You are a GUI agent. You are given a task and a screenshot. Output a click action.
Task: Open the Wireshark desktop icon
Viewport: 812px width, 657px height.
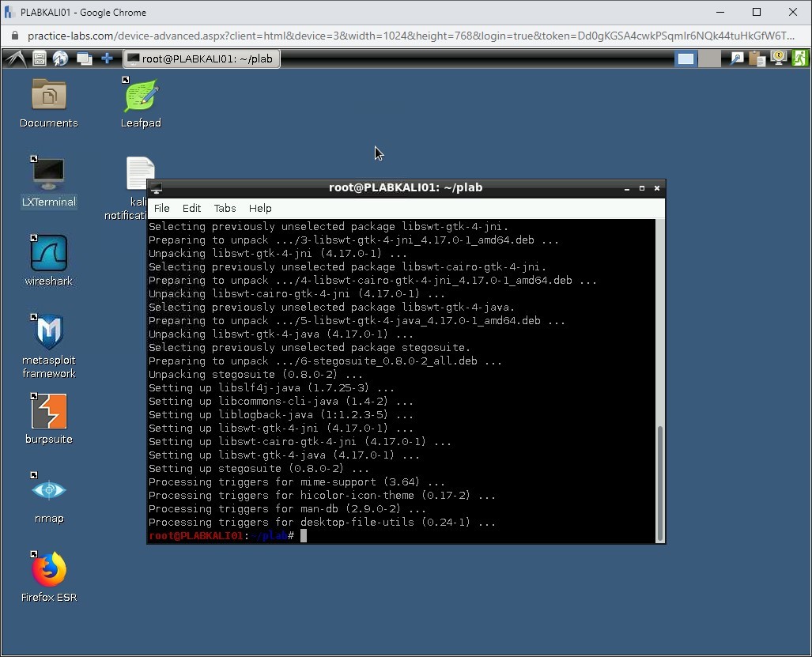49,254
